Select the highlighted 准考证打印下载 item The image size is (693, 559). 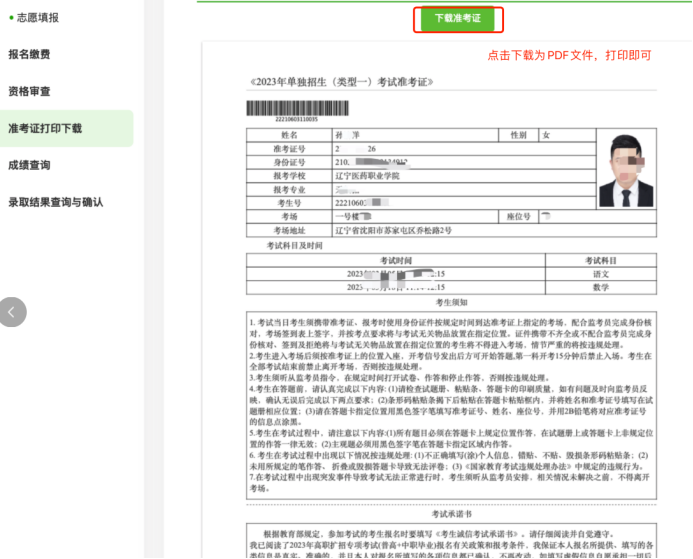coord(45,128)
